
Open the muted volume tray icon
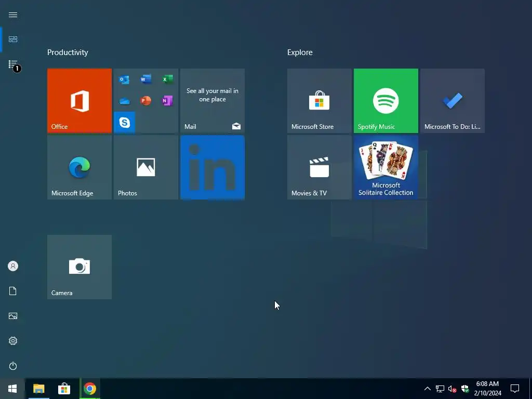(453, 389)
